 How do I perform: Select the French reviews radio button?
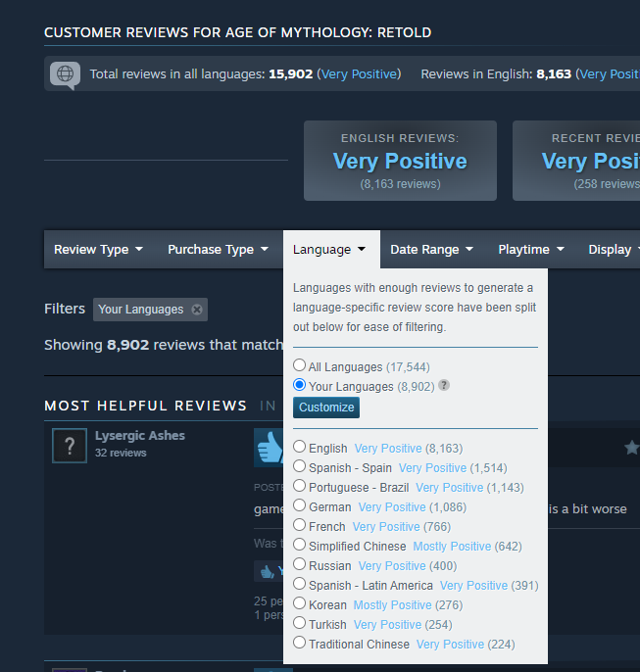click(x=299, y=525)
